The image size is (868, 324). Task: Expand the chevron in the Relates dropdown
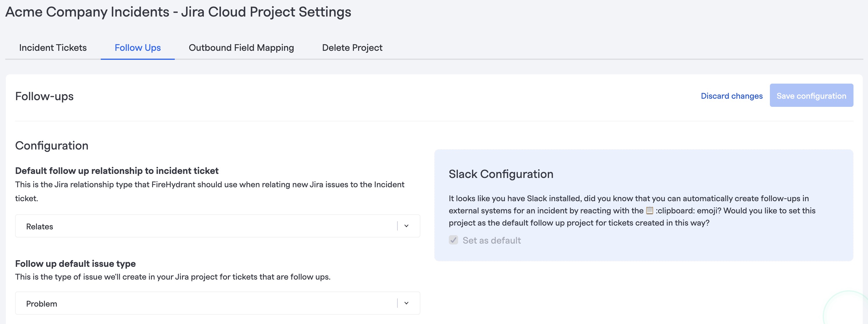[406, 226]
